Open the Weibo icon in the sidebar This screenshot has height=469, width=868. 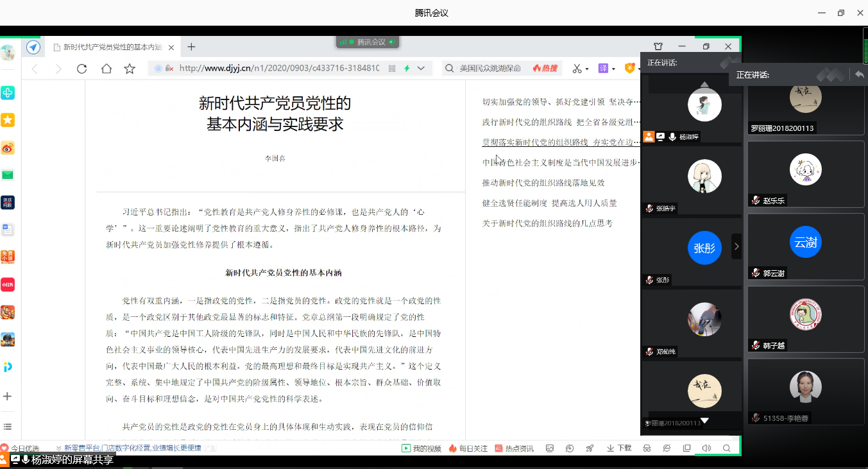pyautogui.click(x=8, y=148)
